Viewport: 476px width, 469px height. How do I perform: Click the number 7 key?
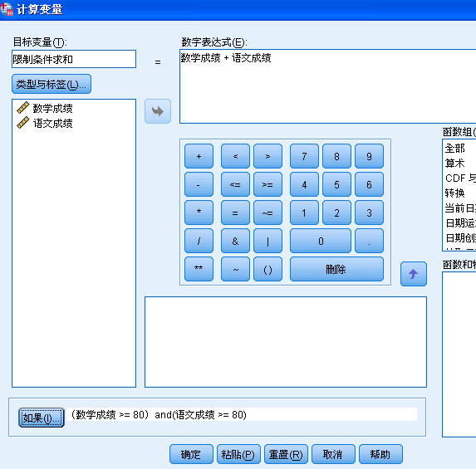[x=304, y=156]
